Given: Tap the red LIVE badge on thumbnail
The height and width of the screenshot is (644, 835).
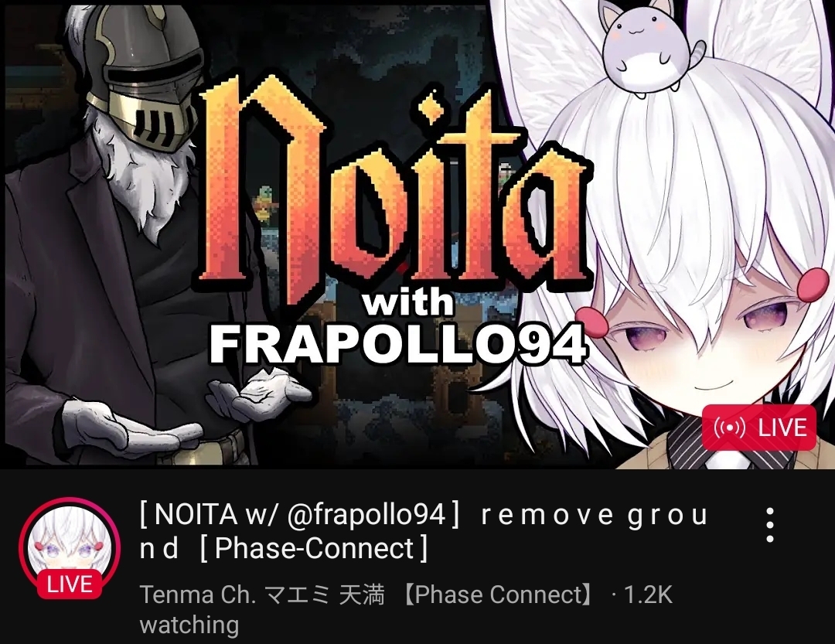Looking at the screenshot, I should click(759, 428).
